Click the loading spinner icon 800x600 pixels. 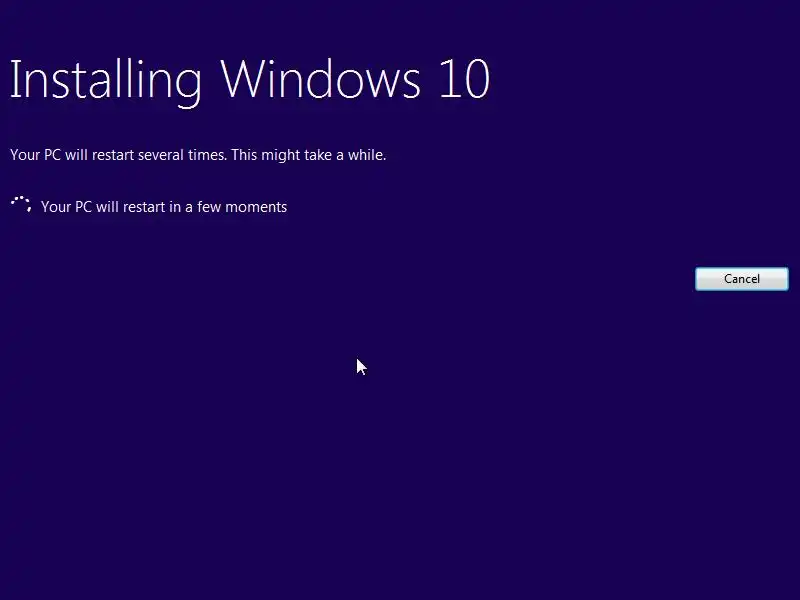click(x=21, y=205)
